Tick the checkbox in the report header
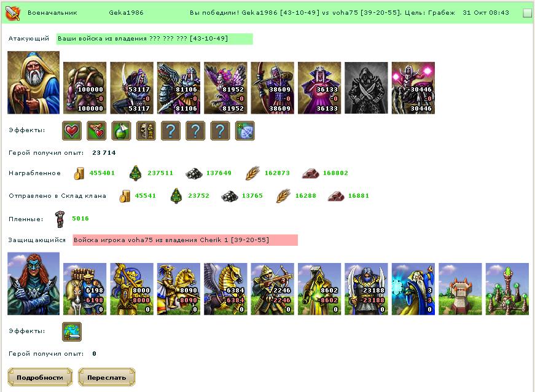This screenshot has height=392, width=535. click(x=527, y=13)
